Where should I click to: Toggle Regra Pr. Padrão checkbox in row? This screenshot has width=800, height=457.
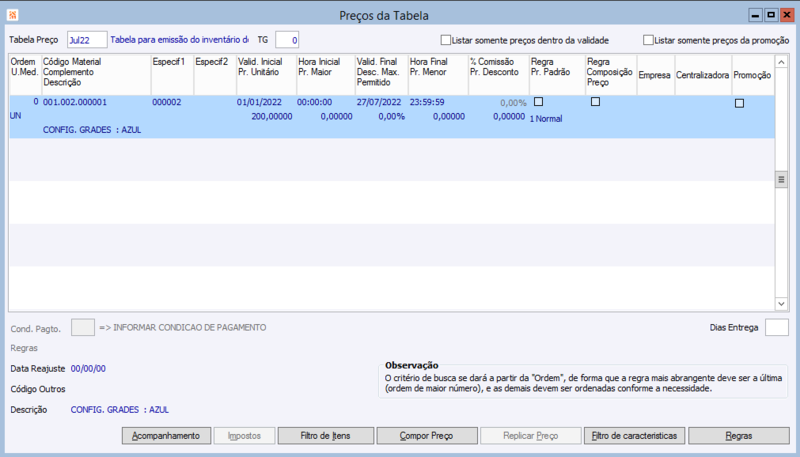[x=538, y=102]
